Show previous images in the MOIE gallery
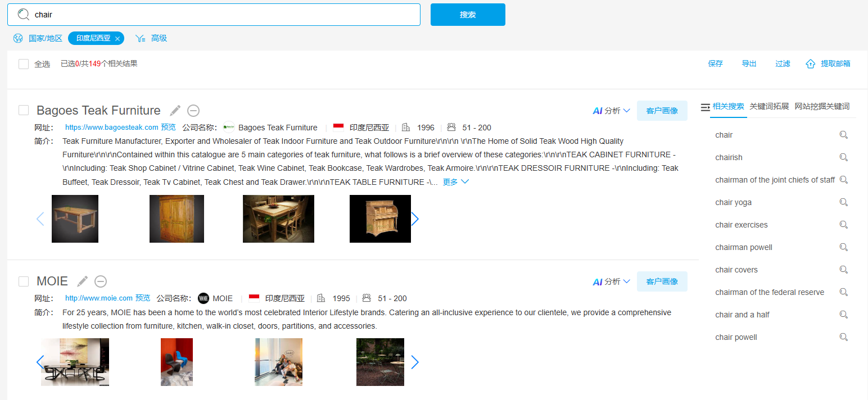 [x=40, y=362]
